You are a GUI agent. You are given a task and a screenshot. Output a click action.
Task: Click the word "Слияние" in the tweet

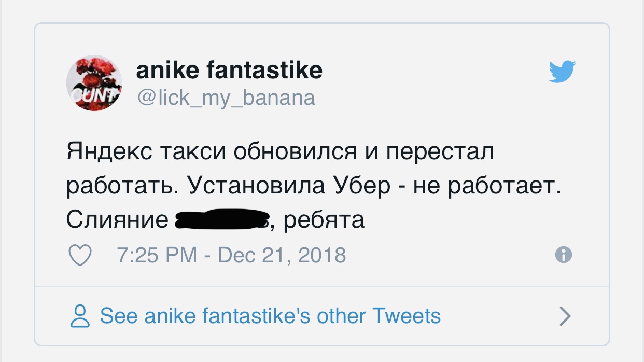(x=117, y=220)
